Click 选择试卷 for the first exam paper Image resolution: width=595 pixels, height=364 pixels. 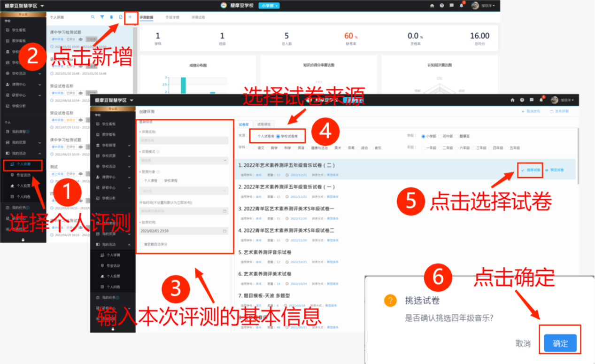coord(531,170)
